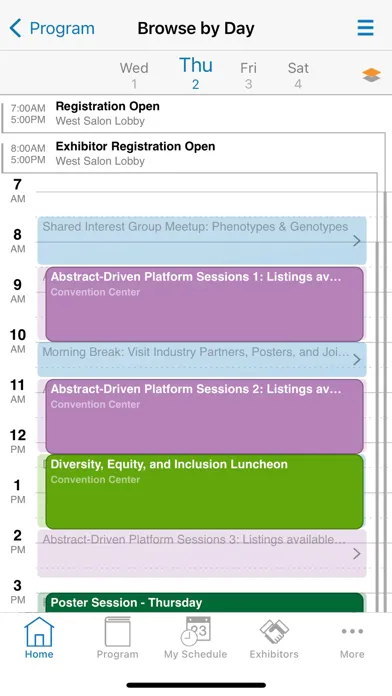Open the hamburger menu icon
The width and height of the screenshot is (392, 696).
[365, 28]
